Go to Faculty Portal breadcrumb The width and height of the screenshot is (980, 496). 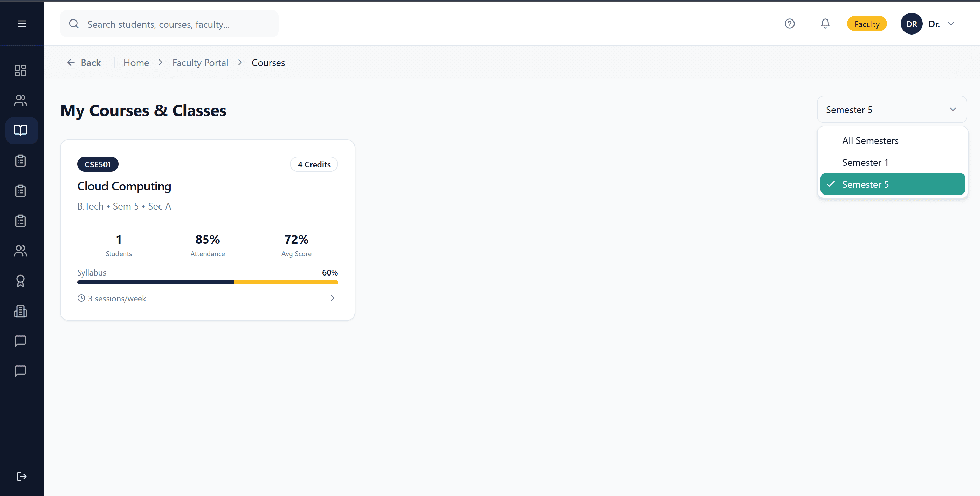pos(200,63)
